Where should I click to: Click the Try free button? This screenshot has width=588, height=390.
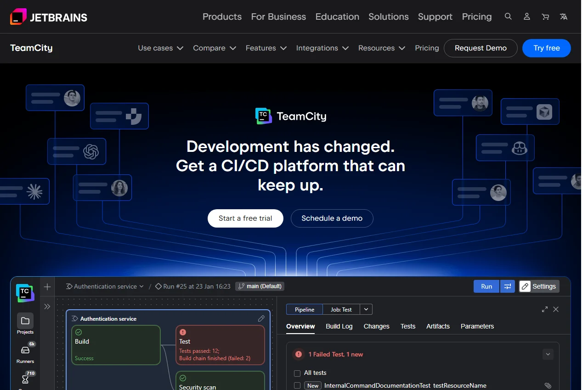click(547, 48)
